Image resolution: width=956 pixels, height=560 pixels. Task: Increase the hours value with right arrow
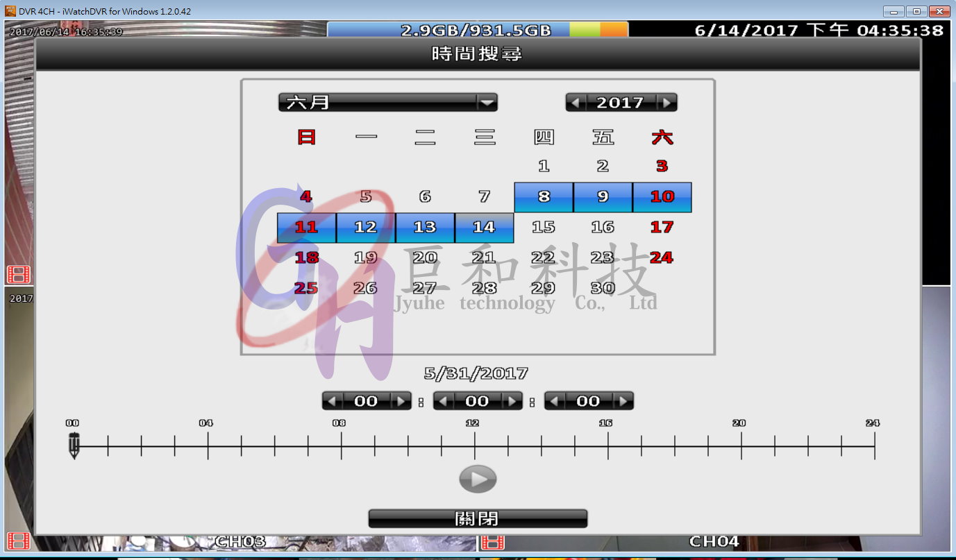click(401, 401)
